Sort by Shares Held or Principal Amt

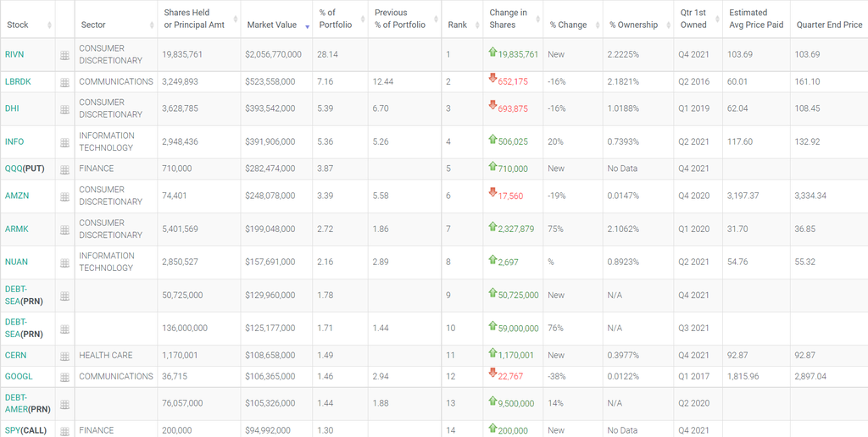199,19
